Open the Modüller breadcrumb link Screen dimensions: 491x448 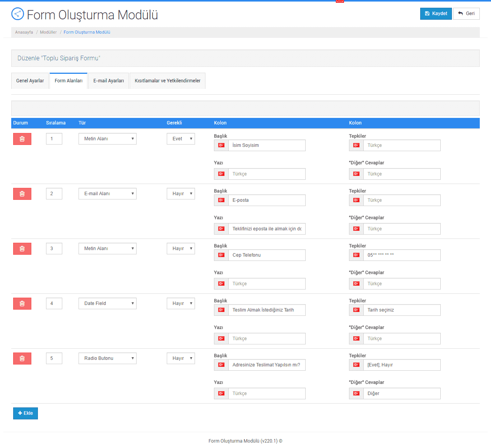48,32
